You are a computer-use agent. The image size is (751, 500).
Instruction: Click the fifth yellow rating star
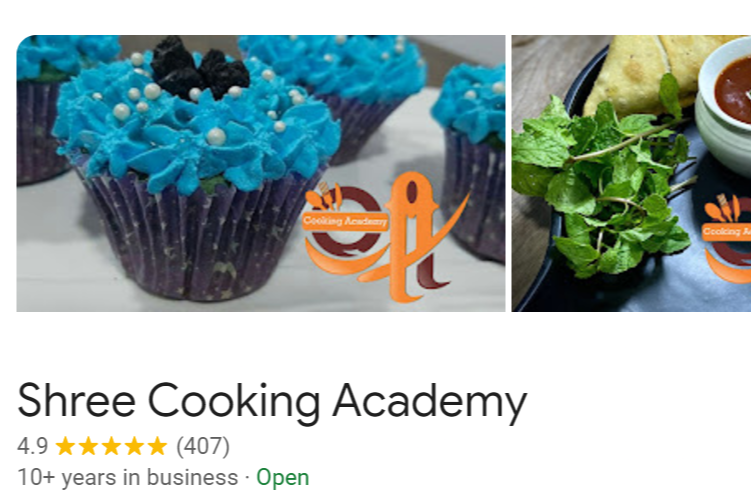point(157,446)
